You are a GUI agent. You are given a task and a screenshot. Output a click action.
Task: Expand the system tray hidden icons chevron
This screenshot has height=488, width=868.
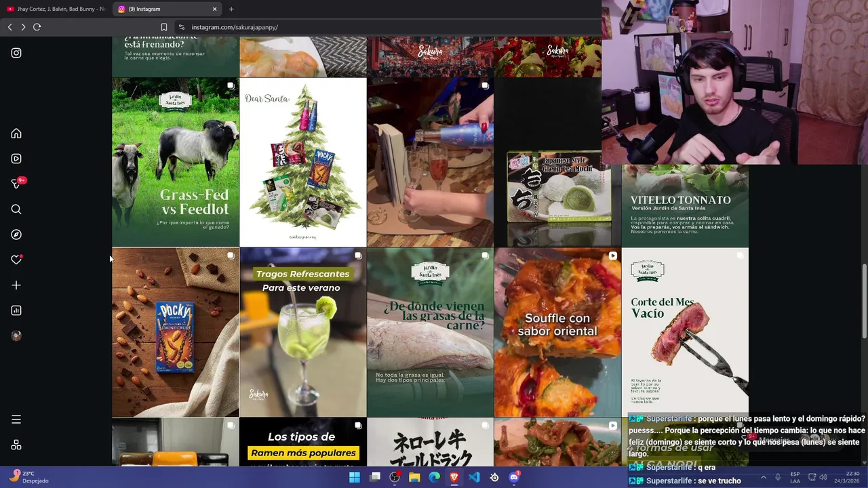tap(763, 477)
